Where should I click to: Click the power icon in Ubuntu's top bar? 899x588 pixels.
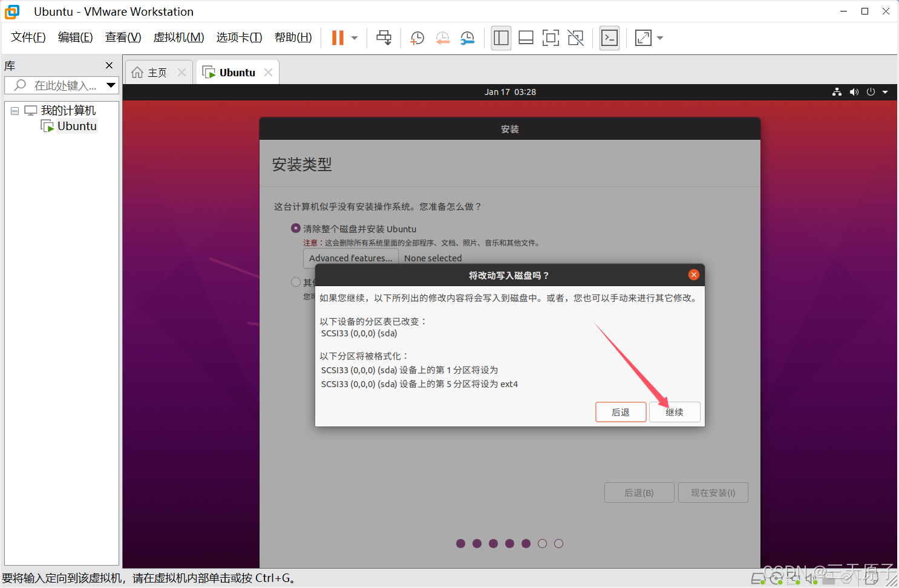871,92
